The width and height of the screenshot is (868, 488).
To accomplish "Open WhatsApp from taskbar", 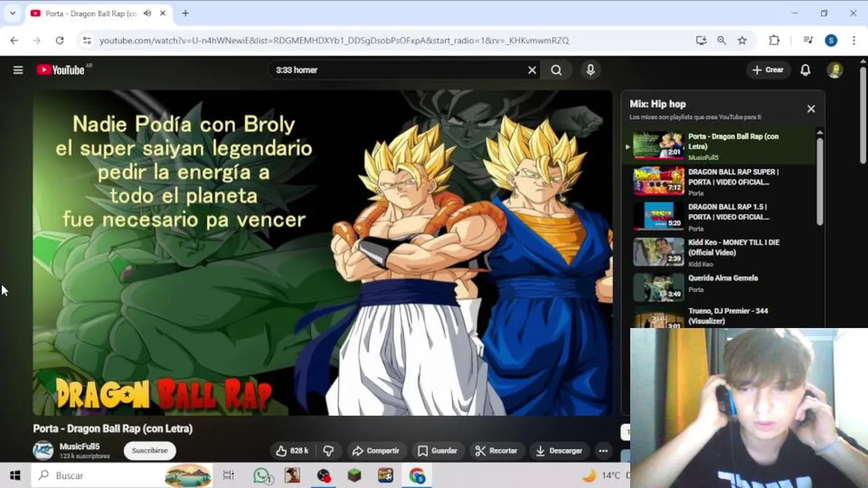I will click(262, 475).
